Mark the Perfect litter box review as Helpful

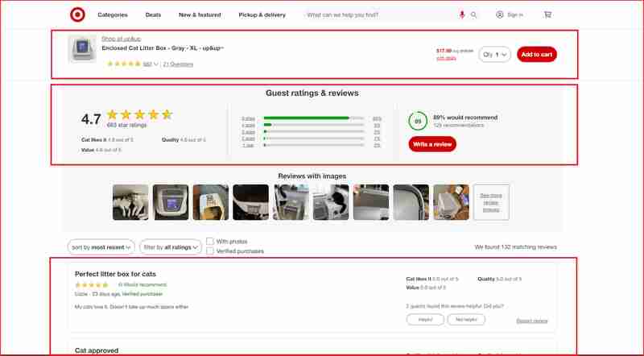[425, 320]
